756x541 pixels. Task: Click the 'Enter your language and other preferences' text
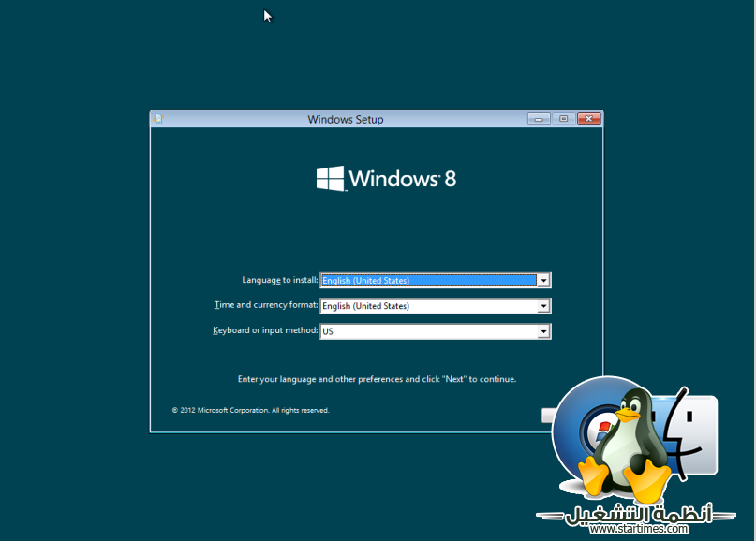(377, 379)
